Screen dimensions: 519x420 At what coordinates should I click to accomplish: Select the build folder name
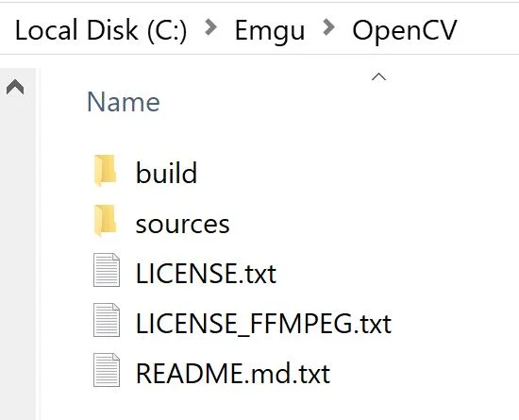point(166,173)
